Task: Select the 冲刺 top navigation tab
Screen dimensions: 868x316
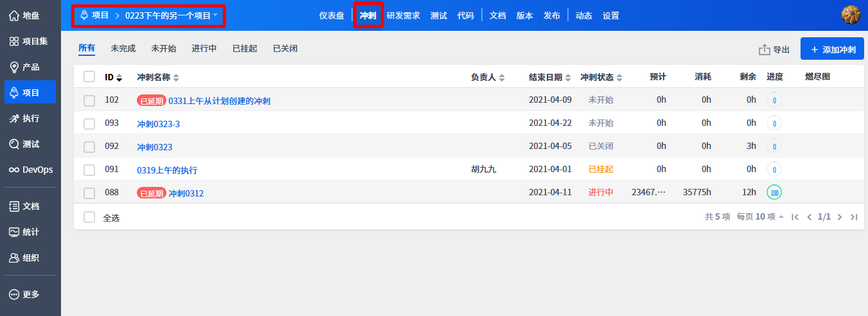Action: [368, 15]
